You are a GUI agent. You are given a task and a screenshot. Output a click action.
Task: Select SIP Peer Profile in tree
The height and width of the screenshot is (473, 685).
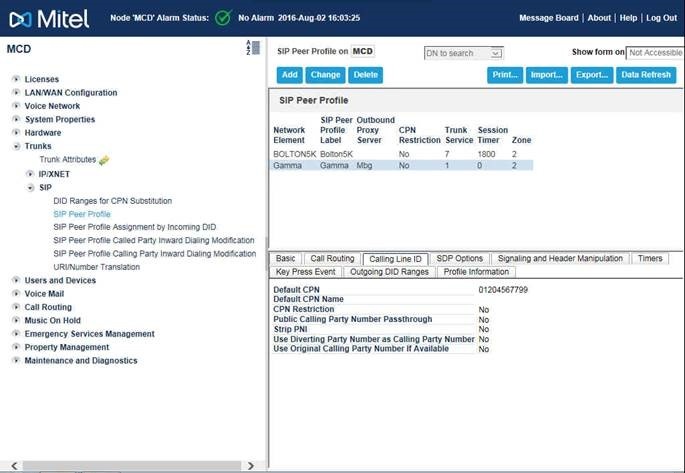coord(82,214)
